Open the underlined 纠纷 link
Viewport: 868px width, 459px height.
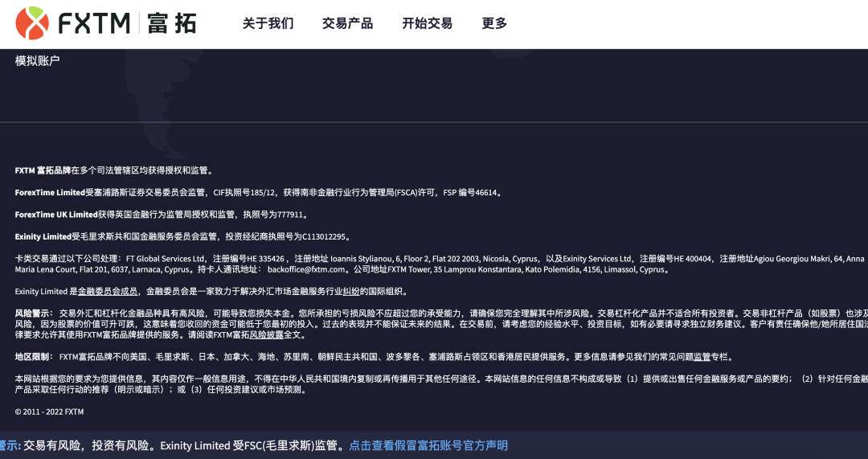(351, 291)
